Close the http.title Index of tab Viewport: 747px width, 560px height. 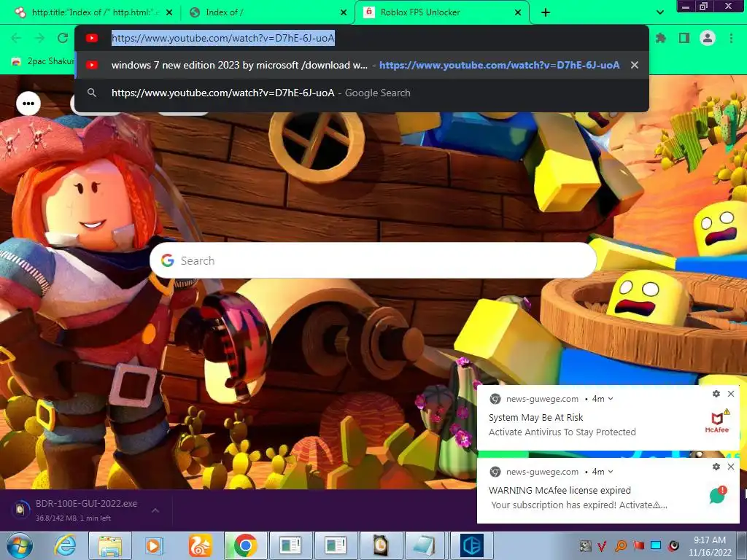[169, 12]
